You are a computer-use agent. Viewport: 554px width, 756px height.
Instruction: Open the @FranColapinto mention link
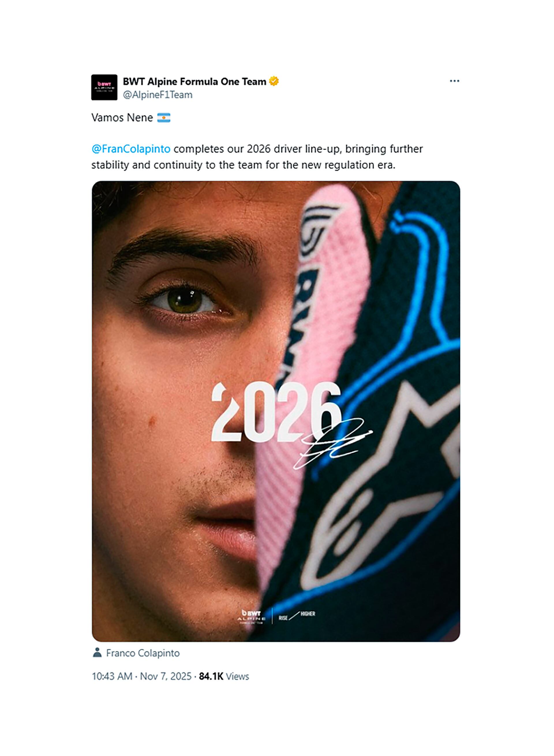(x=131, y=149)
